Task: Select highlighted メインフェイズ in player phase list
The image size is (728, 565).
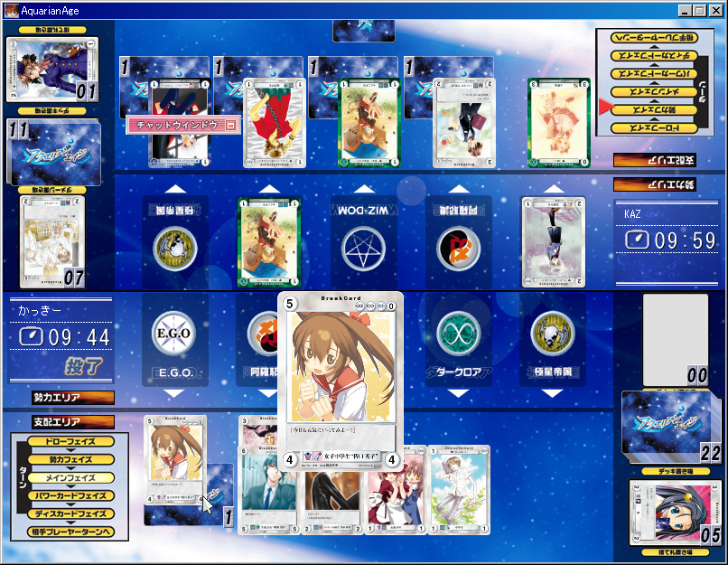Action: (x=71, y=477)
